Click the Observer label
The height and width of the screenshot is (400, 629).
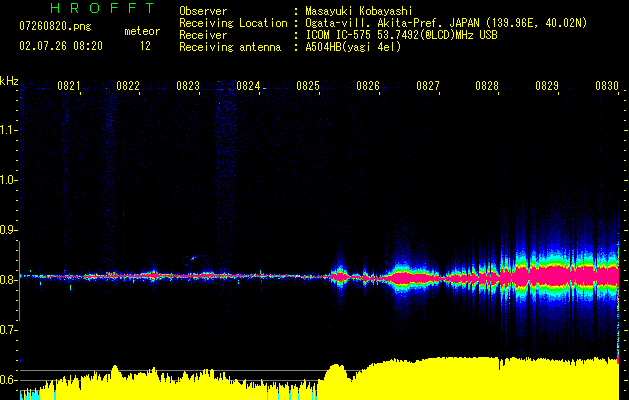pos(203,11)
